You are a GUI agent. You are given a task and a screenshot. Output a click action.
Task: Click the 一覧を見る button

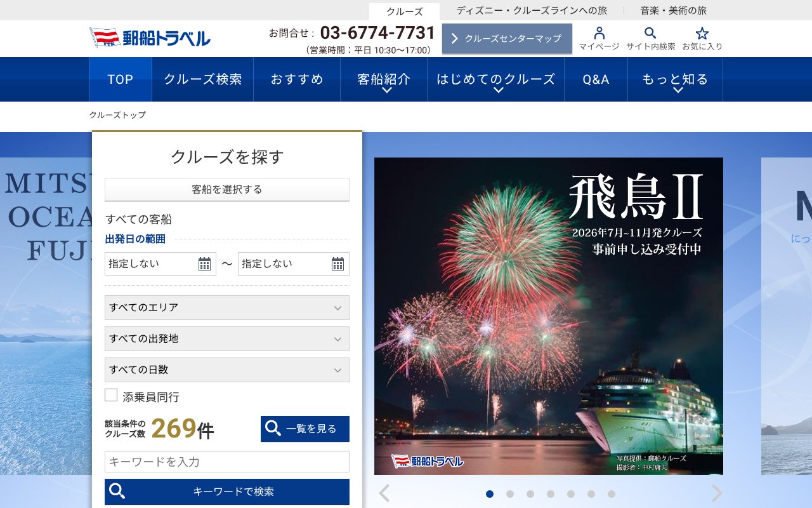(304, 429)
